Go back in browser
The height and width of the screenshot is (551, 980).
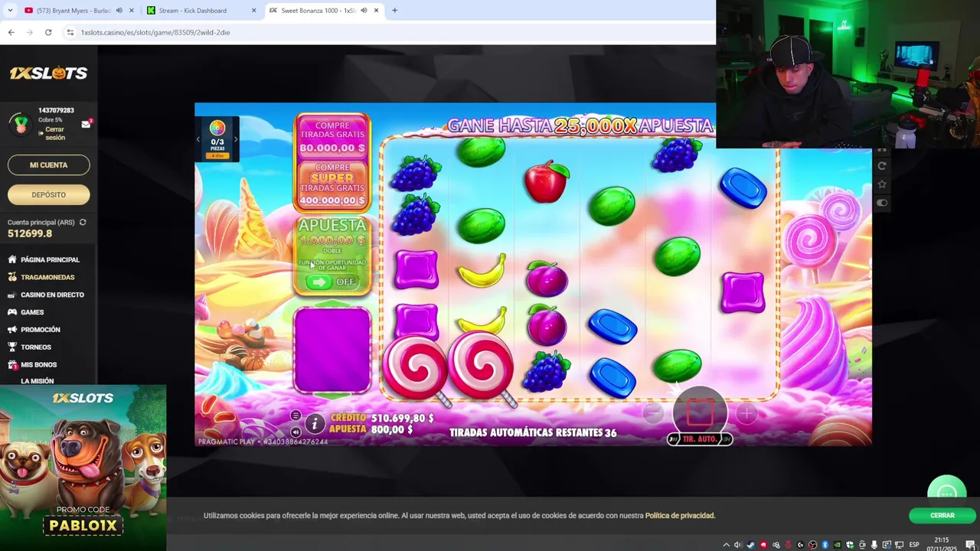pyautogui.click(x=11, y=32)
